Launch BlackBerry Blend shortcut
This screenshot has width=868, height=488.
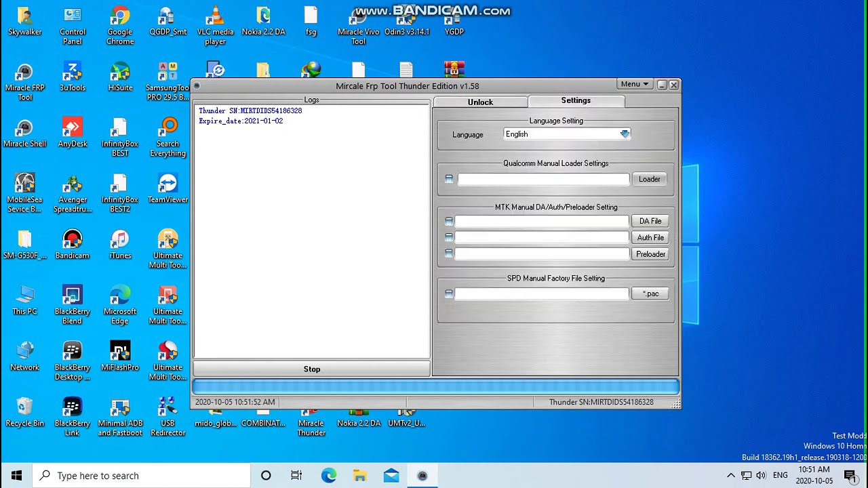[73, 306]
